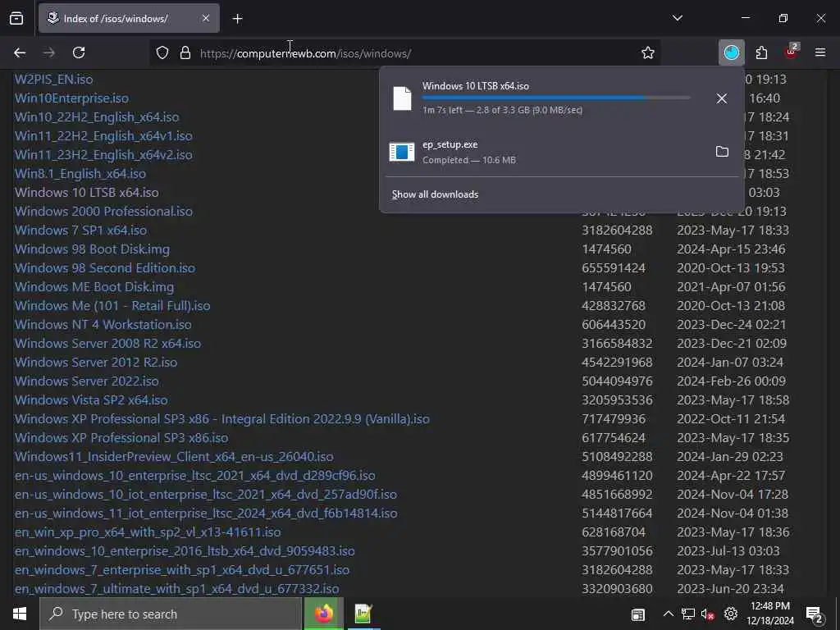Download windows_10_iot_enterprise_ltsc_2021 iso

pyautogui.click(x=206, y=494)
